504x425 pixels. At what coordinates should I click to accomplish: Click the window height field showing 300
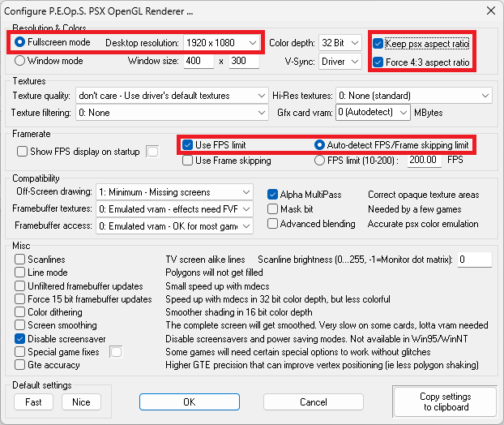point(244,61)
